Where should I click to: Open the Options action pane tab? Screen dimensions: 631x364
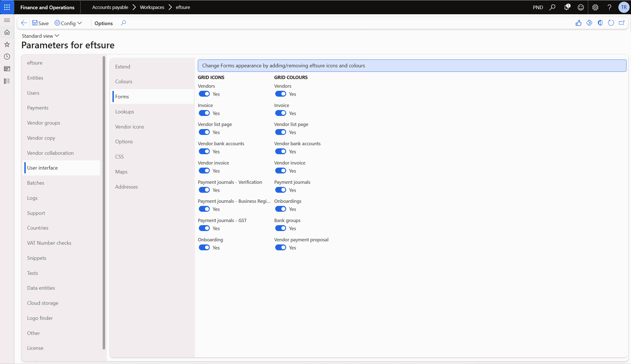(x=103, y=23)
